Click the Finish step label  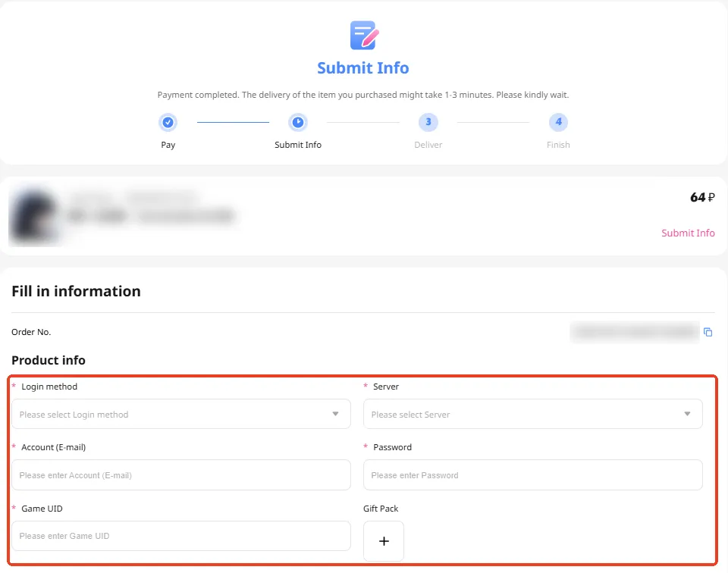pyautogui.click(x=558, y=145)
